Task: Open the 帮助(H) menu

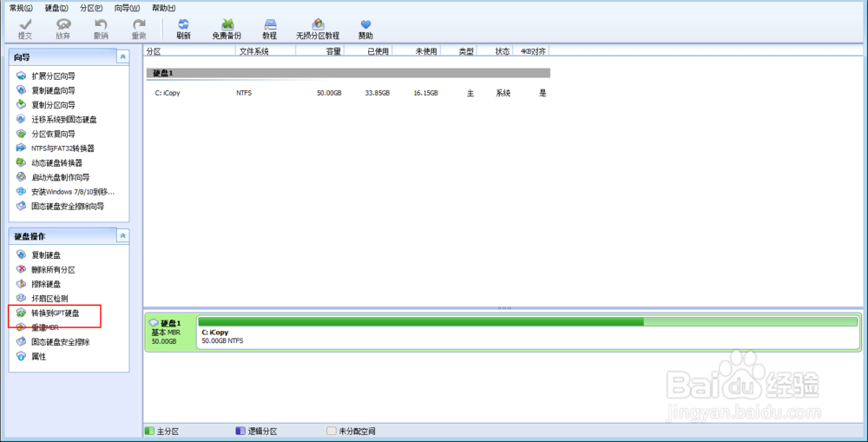Action: pyautogui.click(x=163, y=8)
